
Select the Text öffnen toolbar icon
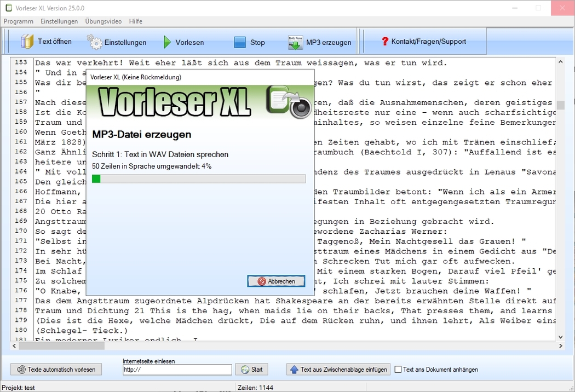click(x=26, y=41)
